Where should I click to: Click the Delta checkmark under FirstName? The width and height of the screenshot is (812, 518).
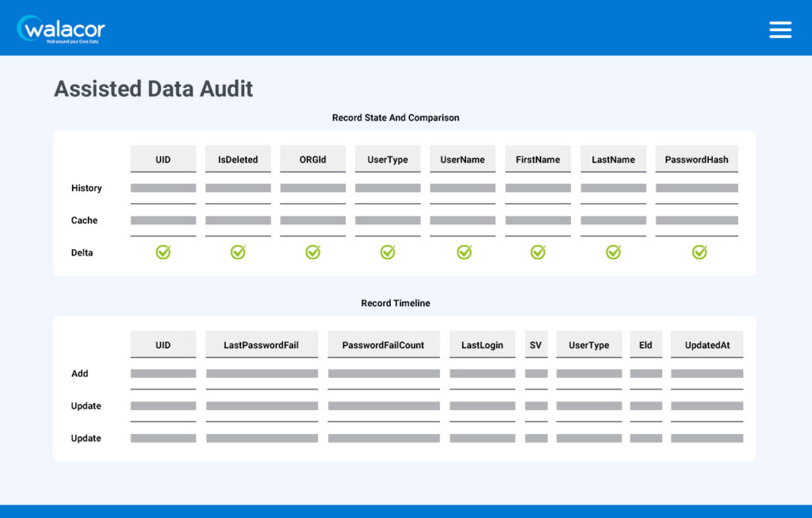point(538,252)
